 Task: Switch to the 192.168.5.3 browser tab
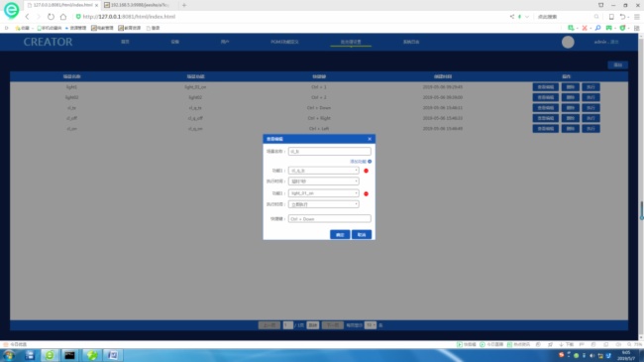tap(140, 5)
